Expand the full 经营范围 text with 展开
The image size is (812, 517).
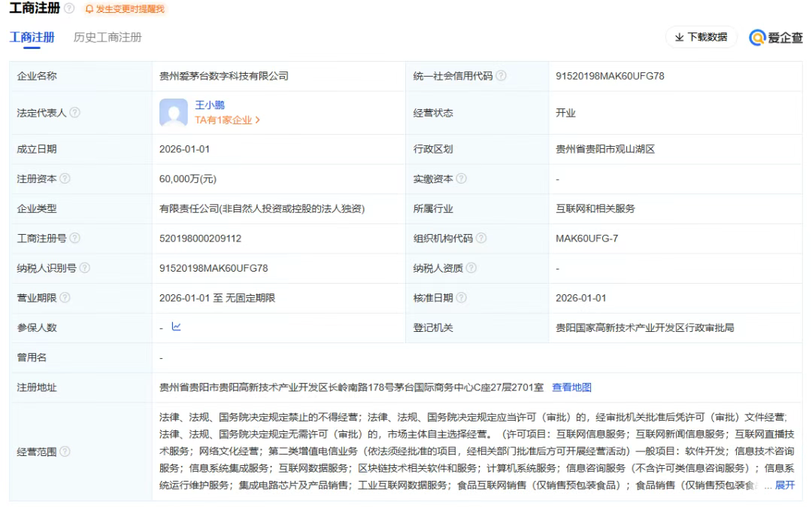pos(784,485)
